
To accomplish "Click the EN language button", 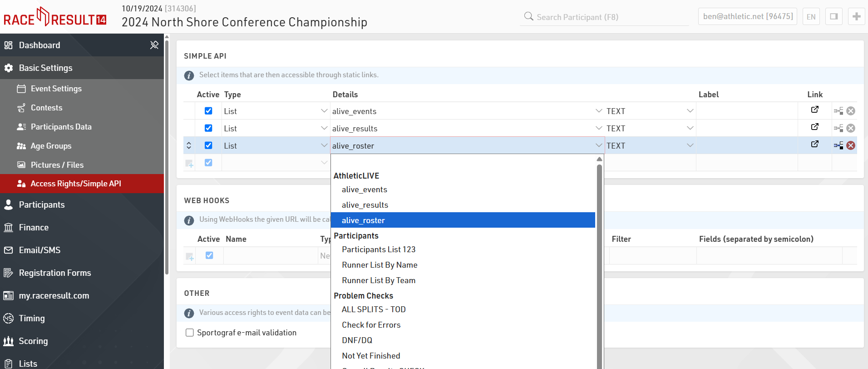I will [x=811, y=17].
